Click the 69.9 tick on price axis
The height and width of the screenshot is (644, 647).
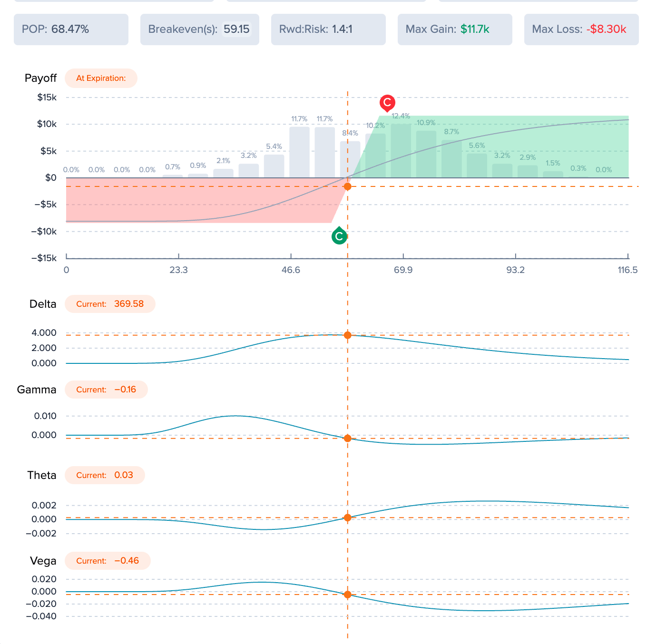click(x=403, y=270)
